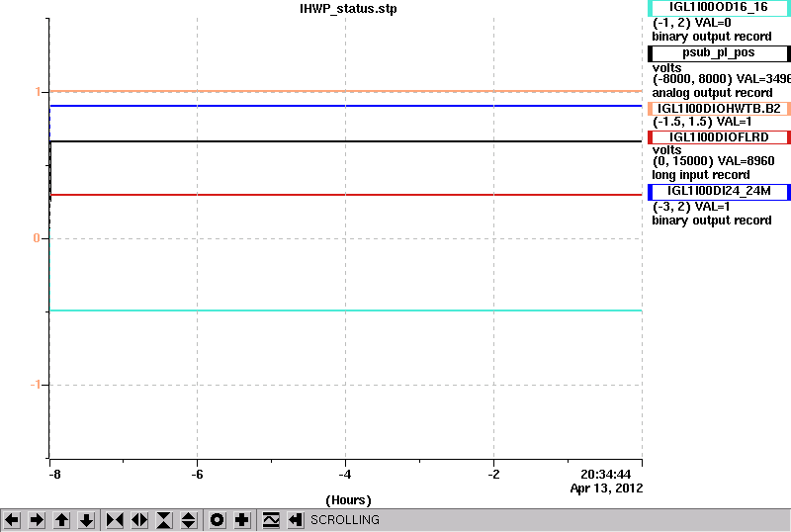Pan the graph up with the up arrow
This screenshot has height=532, width=791.
pos(61,520)
